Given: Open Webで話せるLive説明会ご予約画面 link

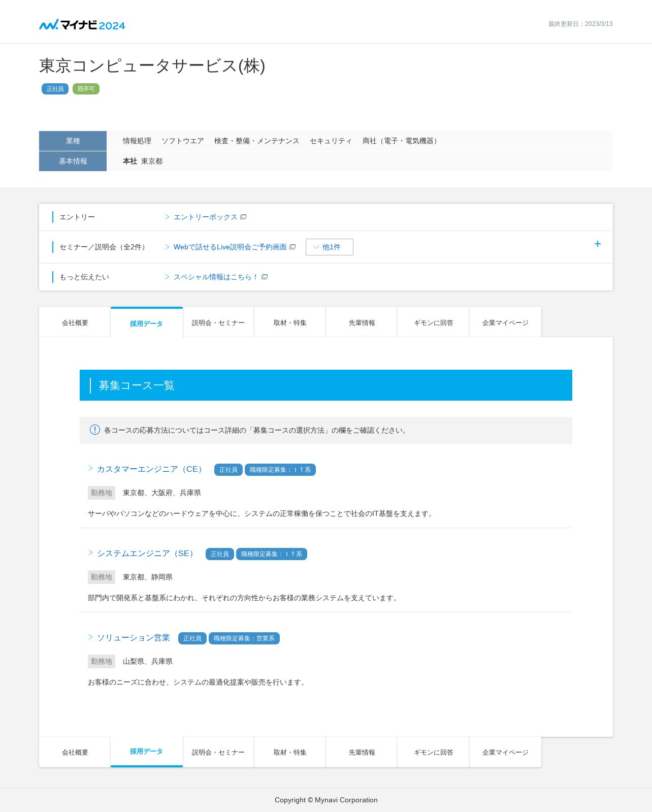Looking at the screenshot, I should tap(230, 247).
